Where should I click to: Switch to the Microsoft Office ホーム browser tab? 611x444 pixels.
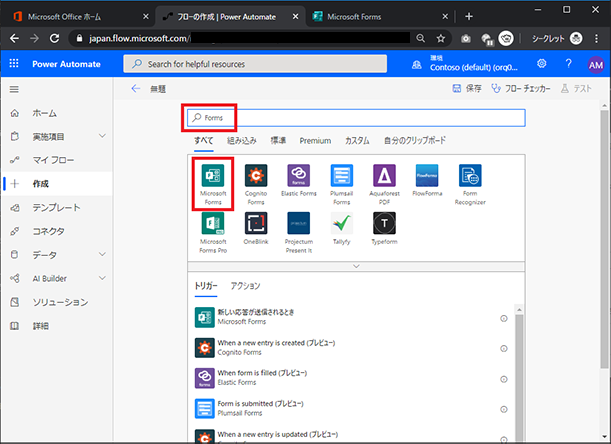click(80, 16)
